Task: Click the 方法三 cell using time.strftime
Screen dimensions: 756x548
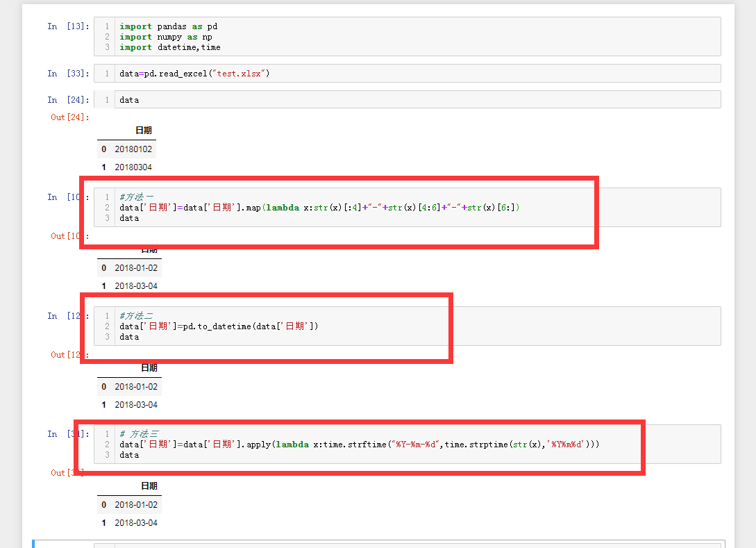Action: coord(408,445)
